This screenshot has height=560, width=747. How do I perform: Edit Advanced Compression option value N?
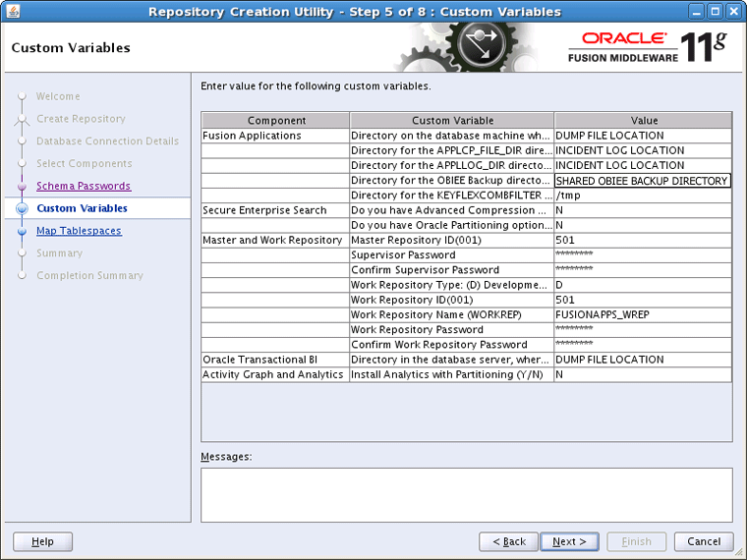pyautogui.click(x=643, y=210)
